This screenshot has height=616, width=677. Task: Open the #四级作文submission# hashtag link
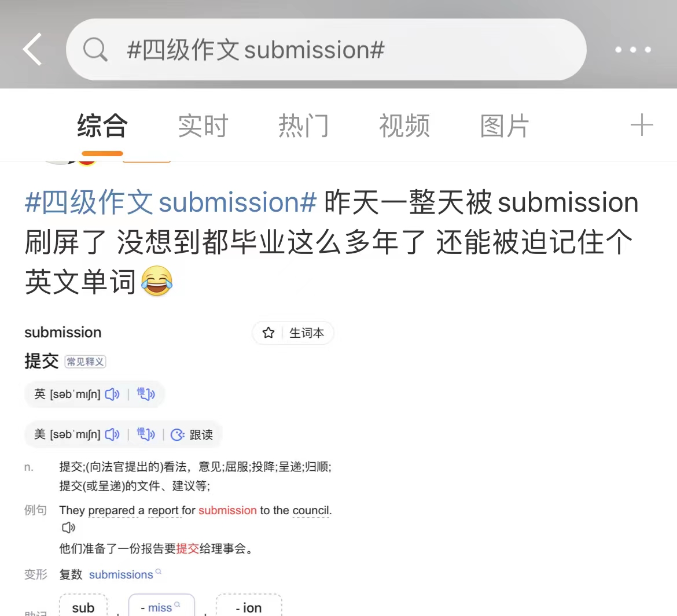point(171,202)
